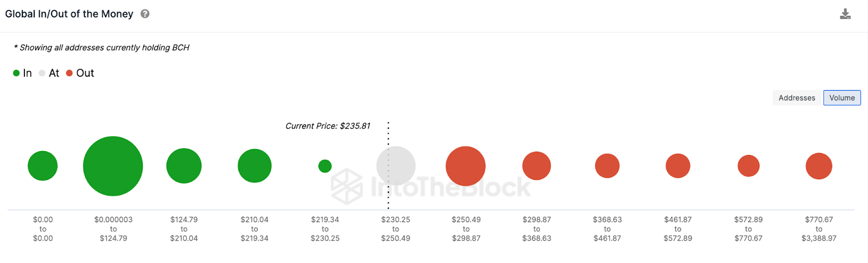Download the chart using the download icon
Image resolution: width=868 pixels, height=263 pixels.
845,14
